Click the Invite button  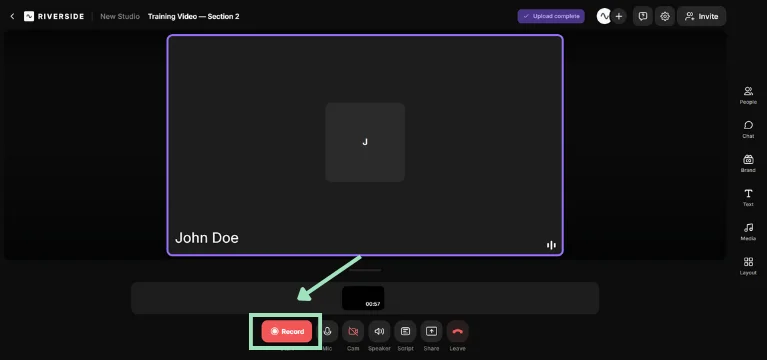point(701,16)
